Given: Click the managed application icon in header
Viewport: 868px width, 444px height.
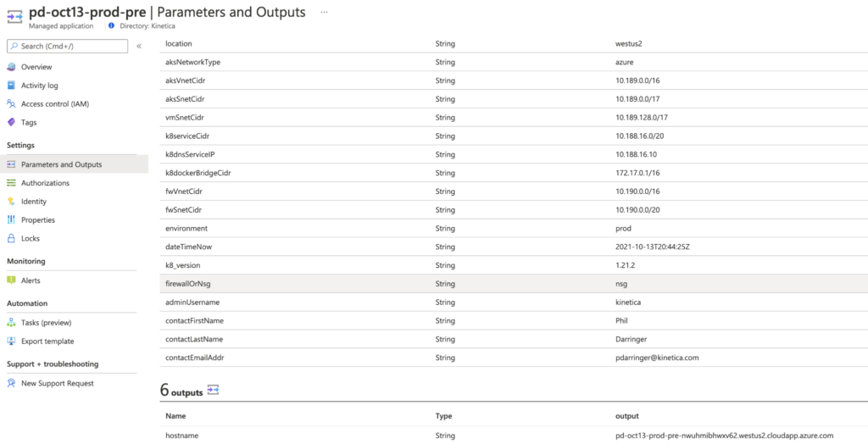Looking at the screenshot, I should point(14,17).
